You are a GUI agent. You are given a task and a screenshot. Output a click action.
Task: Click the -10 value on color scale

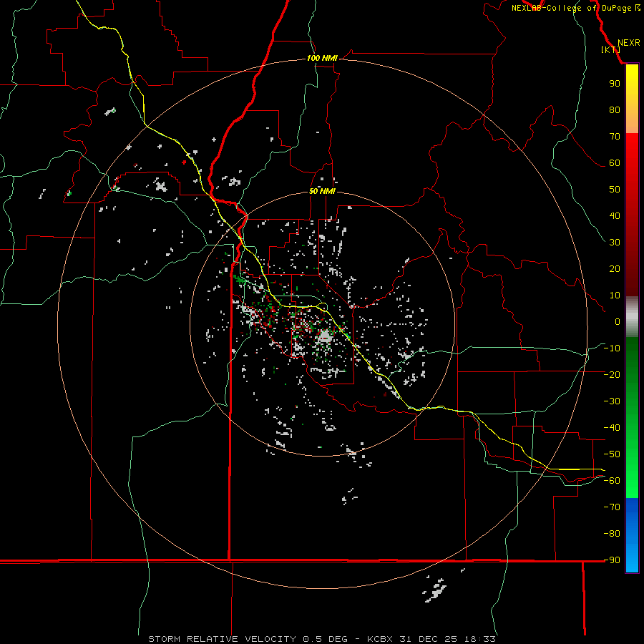612,348
